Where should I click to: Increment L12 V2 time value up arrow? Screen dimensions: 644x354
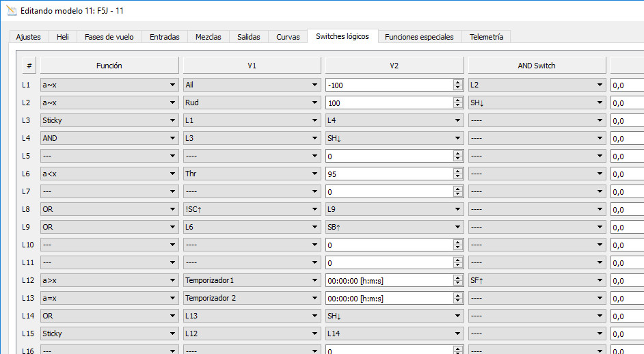click(457, 277)
